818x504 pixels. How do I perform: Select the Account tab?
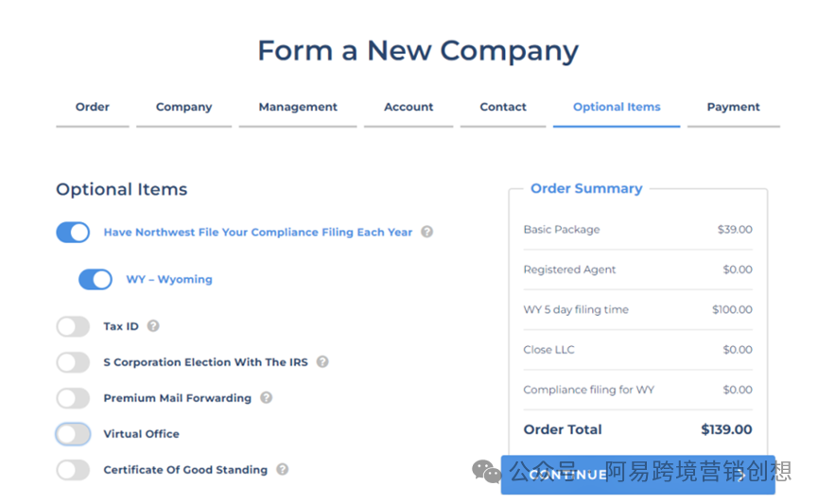pos(409,107)
